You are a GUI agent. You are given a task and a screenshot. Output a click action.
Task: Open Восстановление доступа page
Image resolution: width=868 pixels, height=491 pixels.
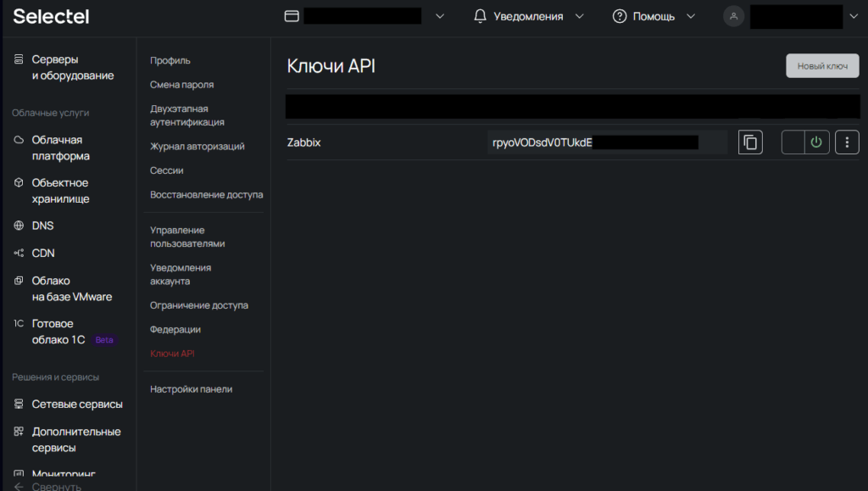coord(207,195)
